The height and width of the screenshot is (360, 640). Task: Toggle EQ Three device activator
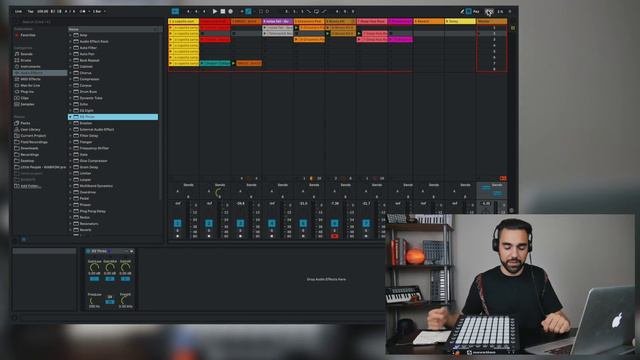[x=88, y=251]
